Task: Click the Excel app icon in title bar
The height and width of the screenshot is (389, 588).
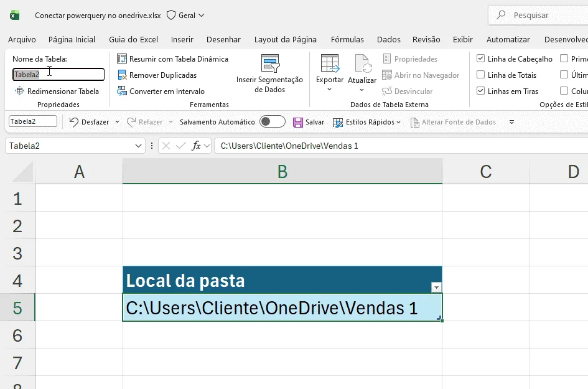Action: point(14,16)
